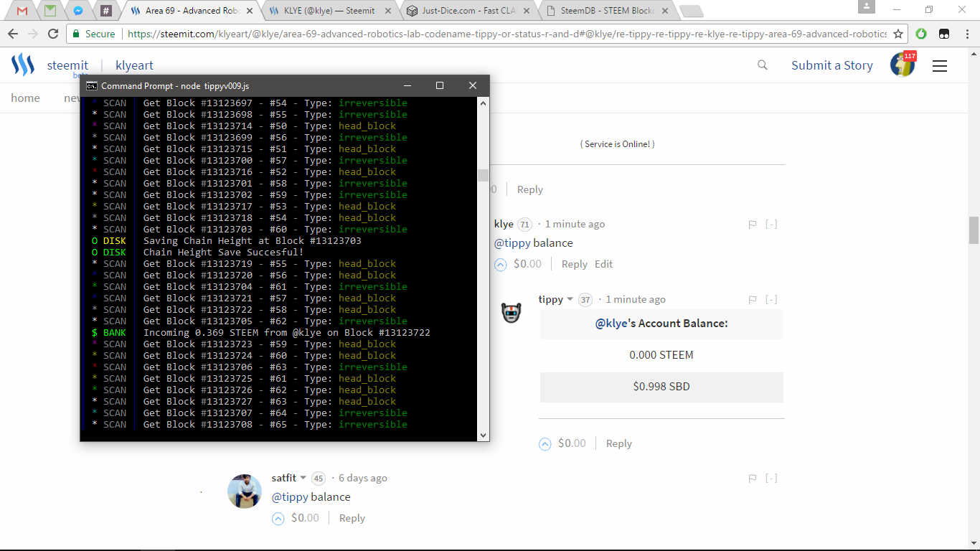Image resolution: width=980 pixels, height=551 pixels.
Task: Upvote klye's comment
Action: [x=501, y=265]
